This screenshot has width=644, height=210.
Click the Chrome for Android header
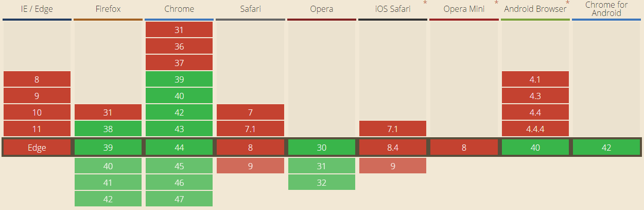(606, 9)
